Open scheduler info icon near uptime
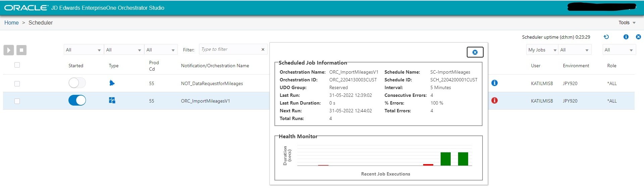Image resolution: width=644 pixels, height=191 pixels. point(626,37)
